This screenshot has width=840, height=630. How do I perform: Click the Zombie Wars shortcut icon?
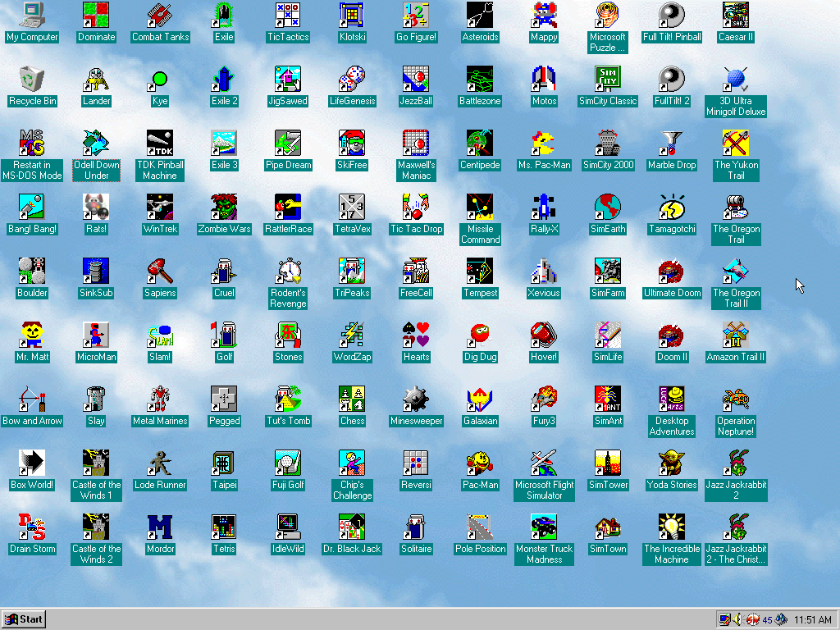pos(224,207)
